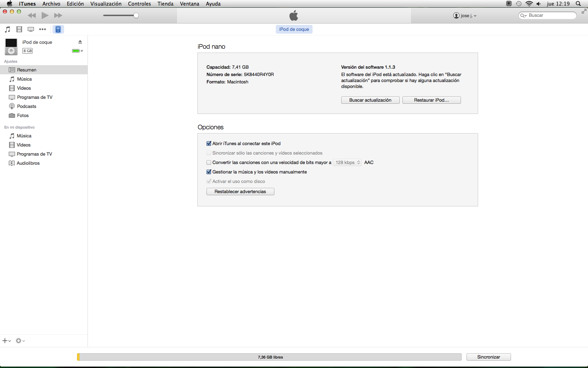Eject iPod de coque

point(80,42)
